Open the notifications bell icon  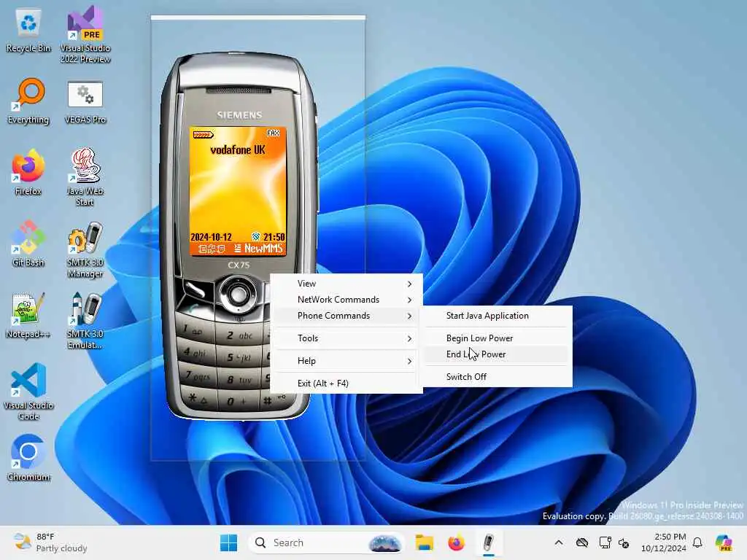tap(697, 542)
